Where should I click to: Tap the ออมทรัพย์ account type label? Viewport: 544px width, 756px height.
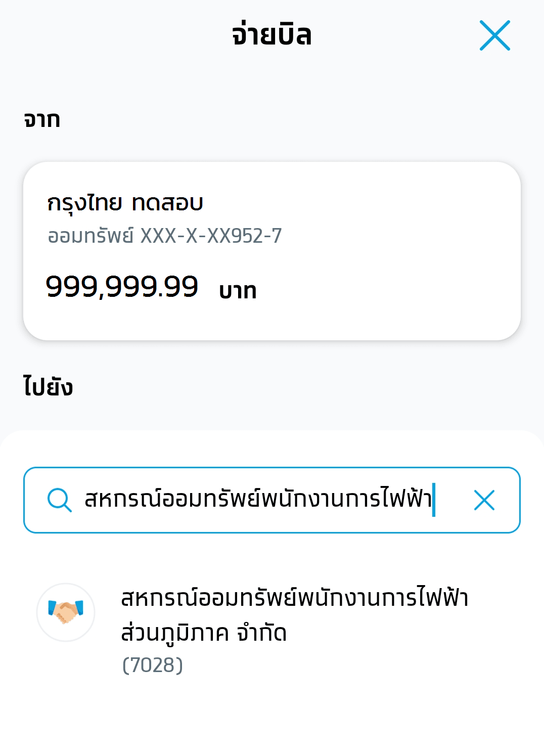click(91, 236)
